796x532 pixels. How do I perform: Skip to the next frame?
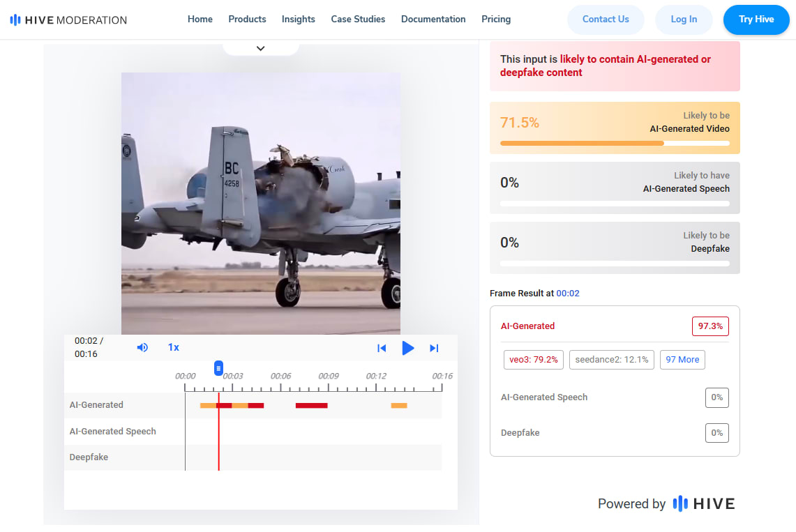point(434,348)
